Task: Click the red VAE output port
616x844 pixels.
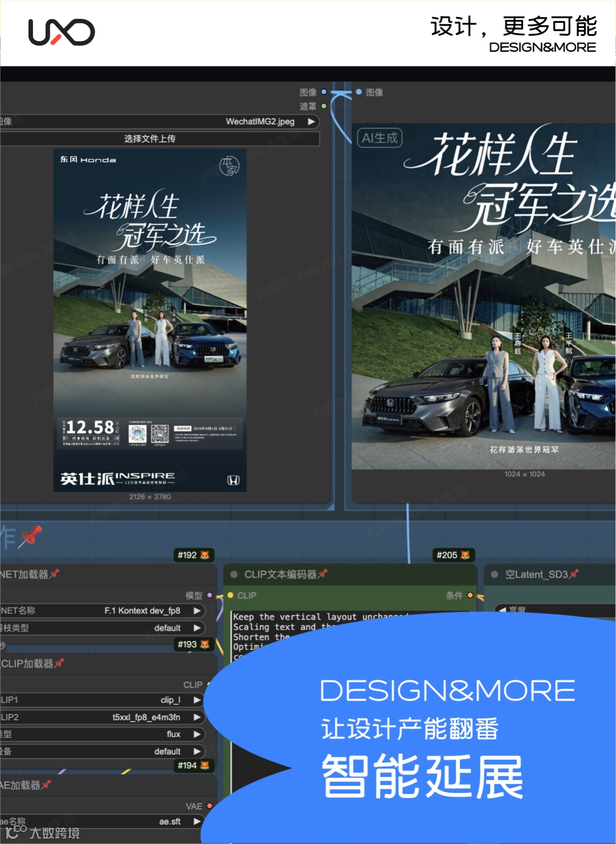Action: [210, 806]
